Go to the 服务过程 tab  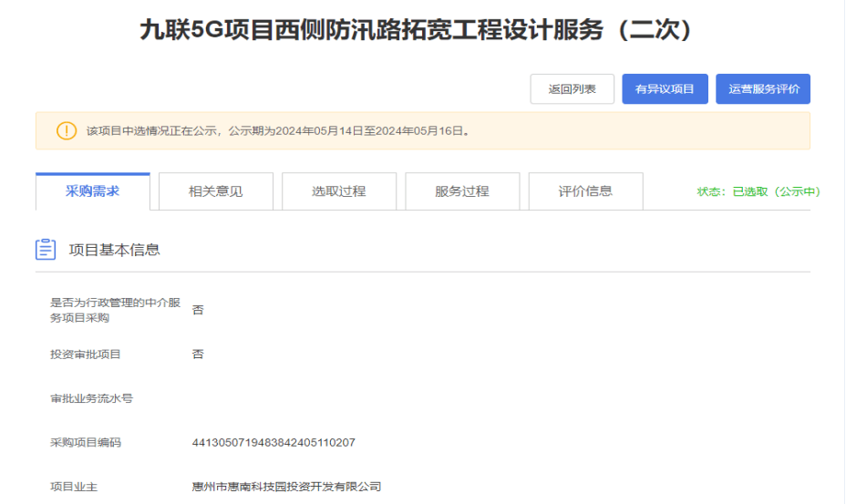click(462, 191)
